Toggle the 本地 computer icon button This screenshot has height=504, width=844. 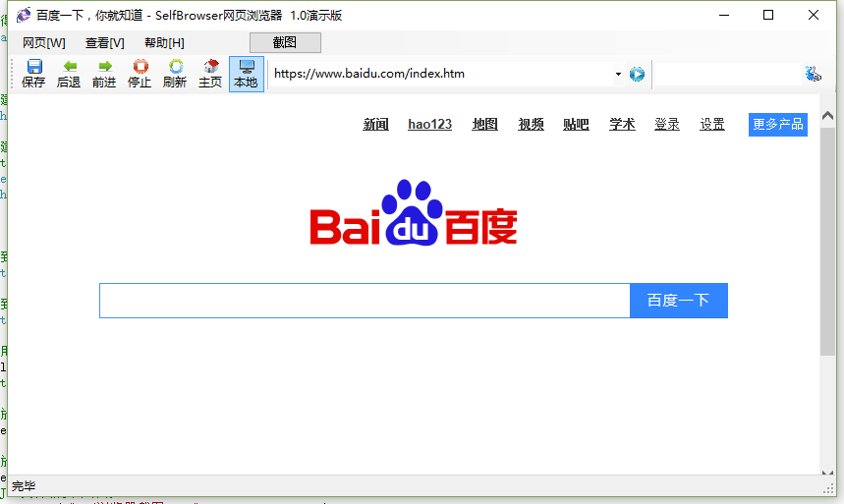pyautogui.click(x=247, y=74)
